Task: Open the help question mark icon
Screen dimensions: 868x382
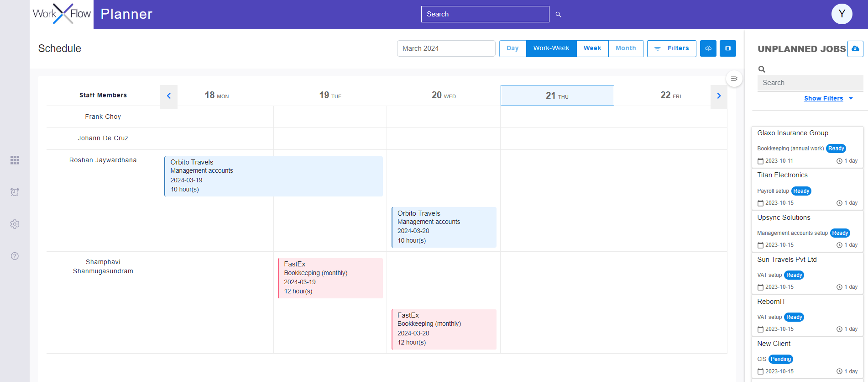Action: (15, 256)
